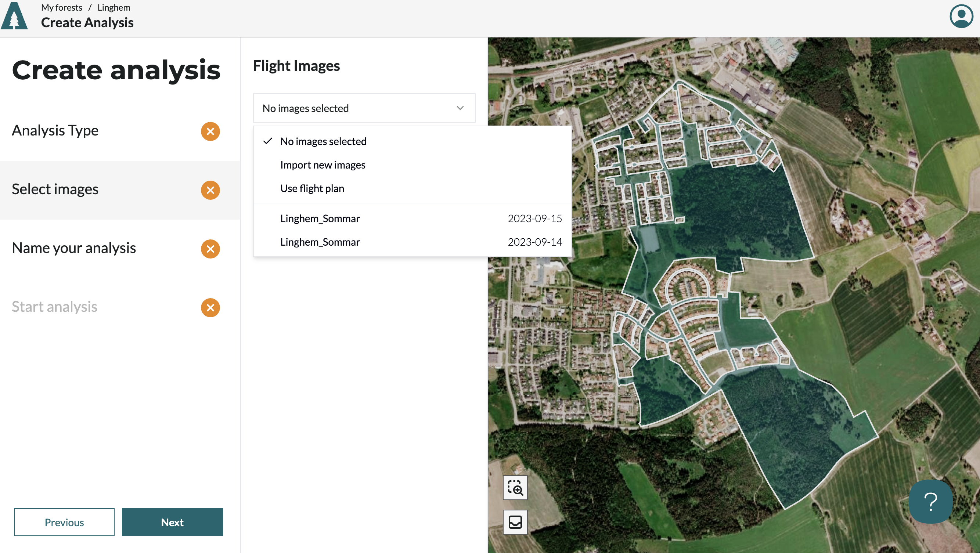Click the Start analysis X status icon
The width and height of the screenshot is (980, 553).
210,308
